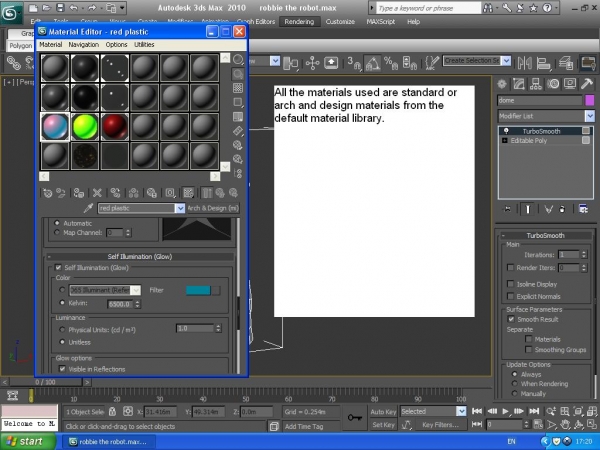Image resolution: width=600 pixels, height=450 pixels.
Task: Open the D65 Illuminant preset dropdown
Action: (136, 290)
